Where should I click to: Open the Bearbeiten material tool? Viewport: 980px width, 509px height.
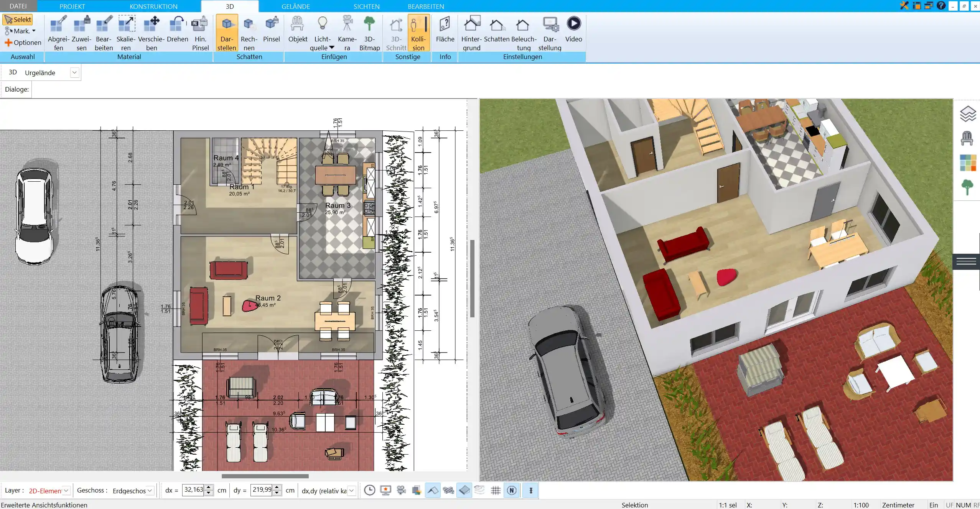[104, 33]
